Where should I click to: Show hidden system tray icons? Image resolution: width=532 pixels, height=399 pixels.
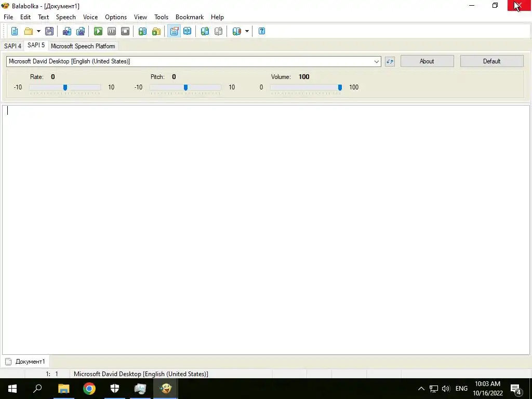[x=421, y=389]
